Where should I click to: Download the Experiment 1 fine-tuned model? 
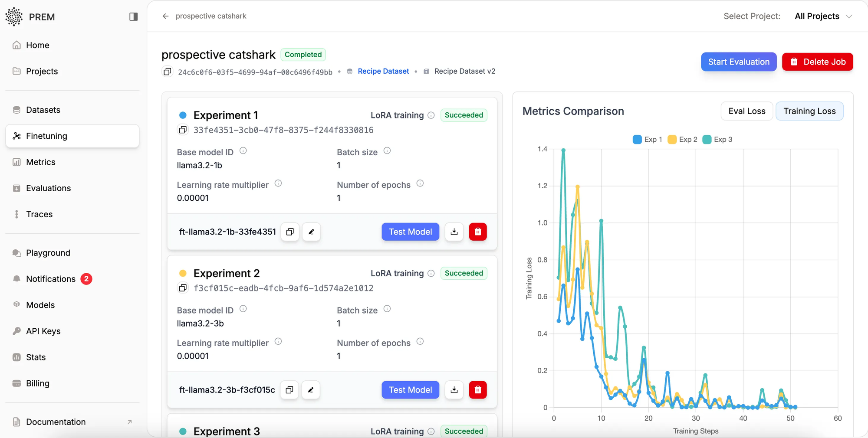click(x=454, y=232)
